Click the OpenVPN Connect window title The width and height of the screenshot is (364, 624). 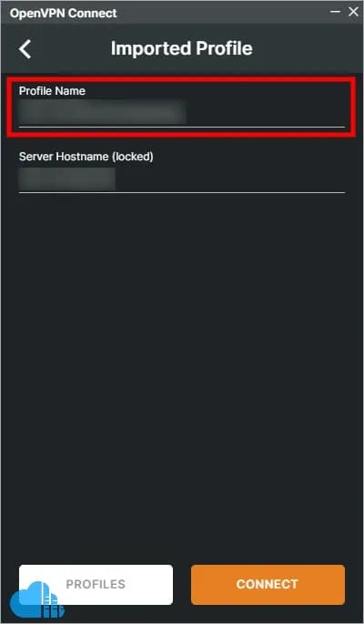(63, 13)
